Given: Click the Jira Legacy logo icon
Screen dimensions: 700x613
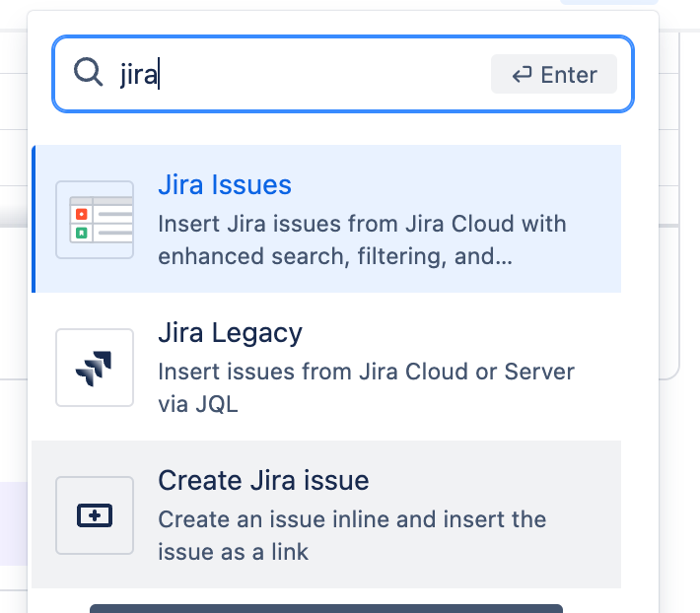Looking at the screenshot, I should click(95, 368).
